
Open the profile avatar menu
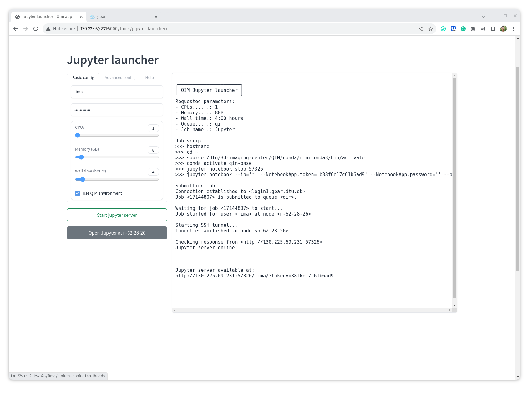point(503,29)
